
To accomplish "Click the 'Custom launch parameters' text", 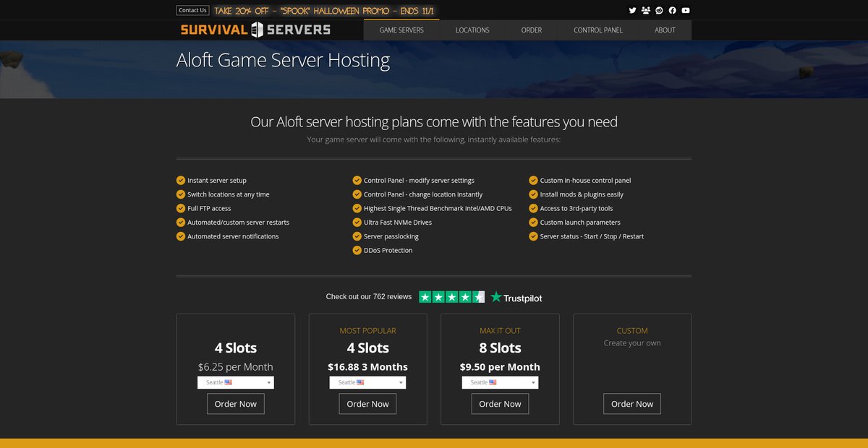I will tap(580, 223).
